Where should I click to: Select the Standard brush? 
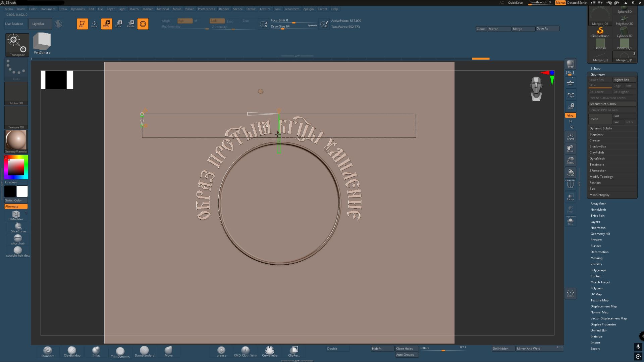pyautogui.click(x=48, y=352)
